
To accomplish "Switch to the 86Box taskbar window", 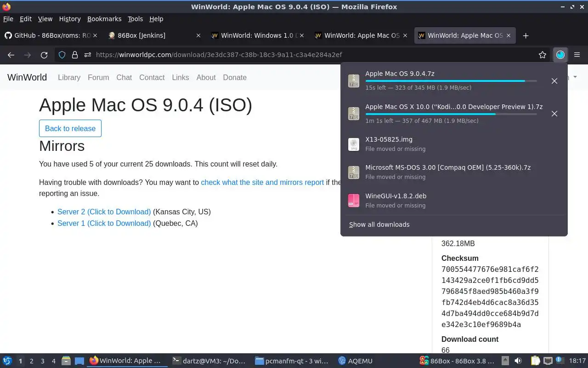I will (x=457, y=361).
